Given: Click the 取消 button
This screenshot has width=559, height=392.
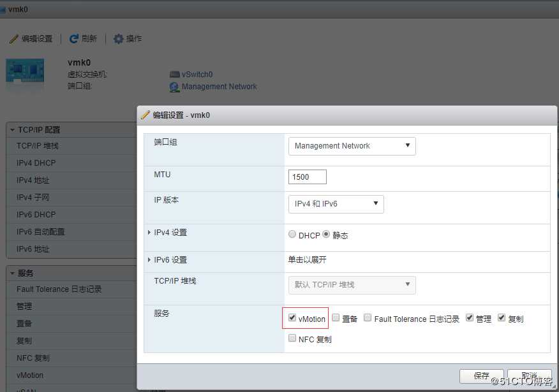Looking at the screenshot, I should (530, 376).
